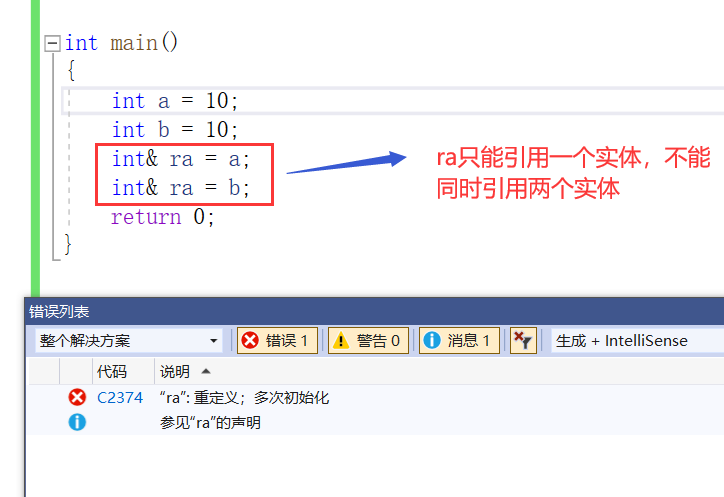Toggle the 错误 1 filter button
724x497 pixels.
pos(277,340)
